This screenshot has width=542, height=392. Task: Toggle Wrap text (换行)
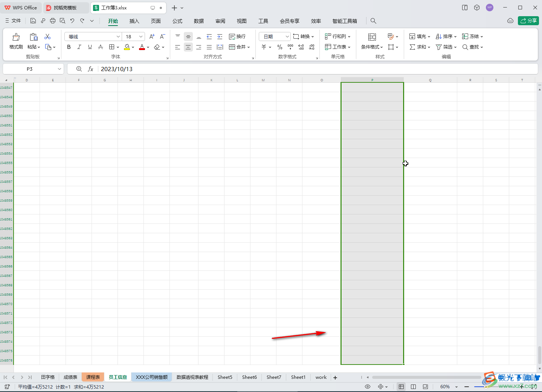pyautogui.click(x=237, y=36)
